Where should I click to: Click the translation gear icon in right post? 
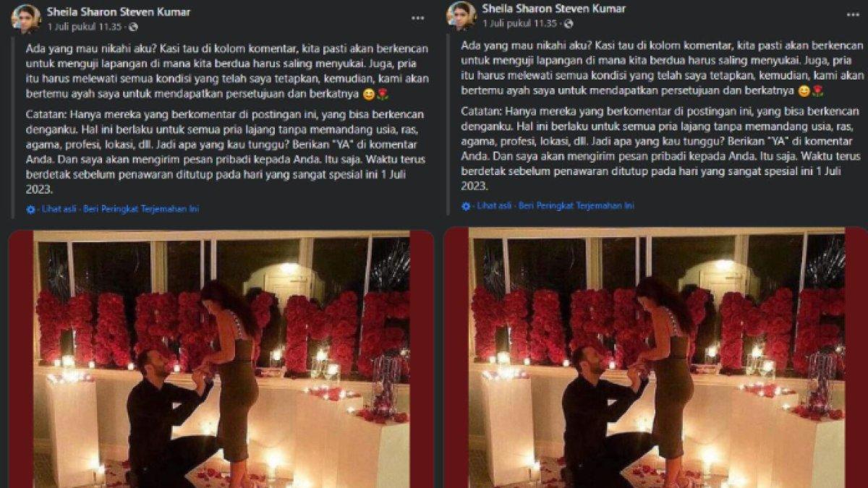(466, 206)
